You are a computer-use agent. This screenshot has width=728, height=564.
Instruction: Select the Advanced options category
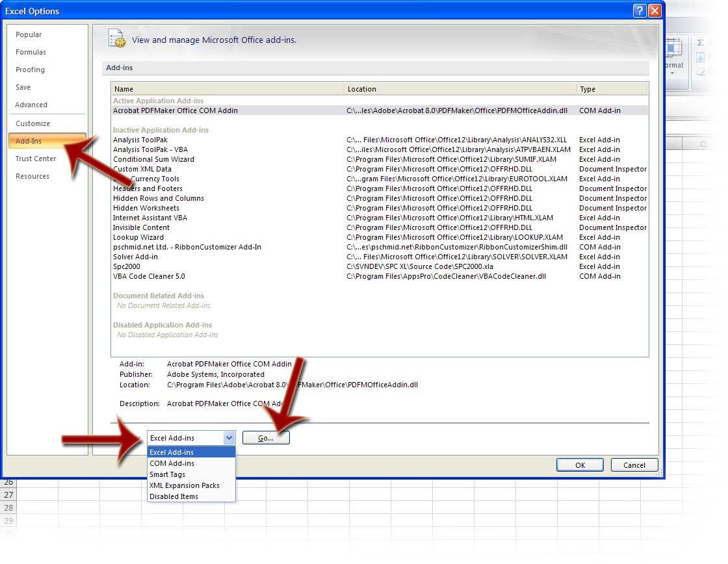(x=31, y=105)
